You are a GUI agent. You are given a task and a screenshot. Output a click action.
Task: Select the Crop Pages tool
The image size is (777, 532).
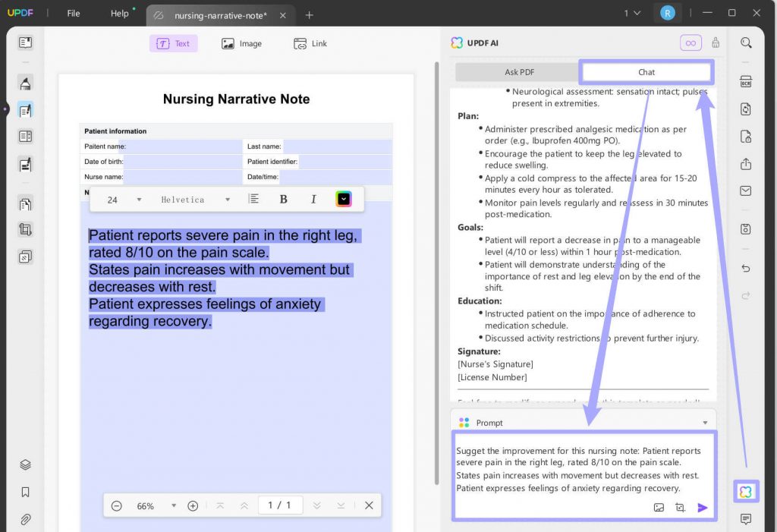25,229
